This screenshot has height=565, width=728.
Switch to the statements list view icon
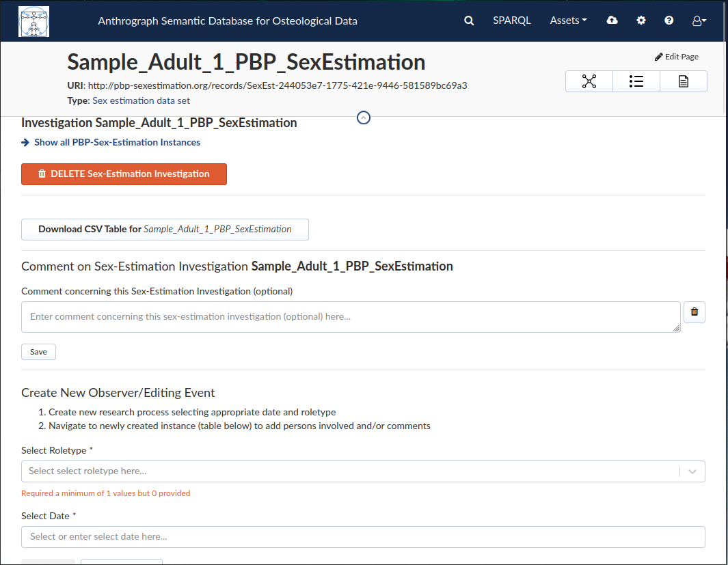[x=636, y=82]
